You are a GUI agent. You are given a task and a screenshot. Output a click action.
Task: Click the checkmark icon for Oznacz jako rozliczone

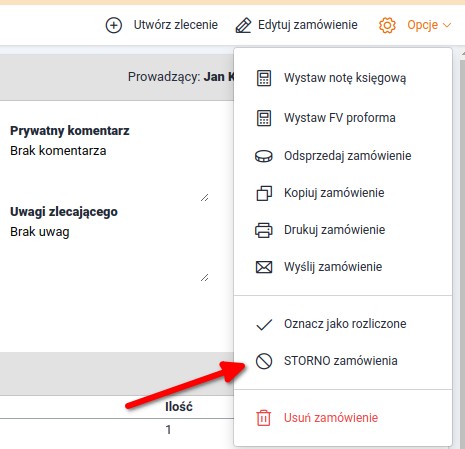coord(264,324)
